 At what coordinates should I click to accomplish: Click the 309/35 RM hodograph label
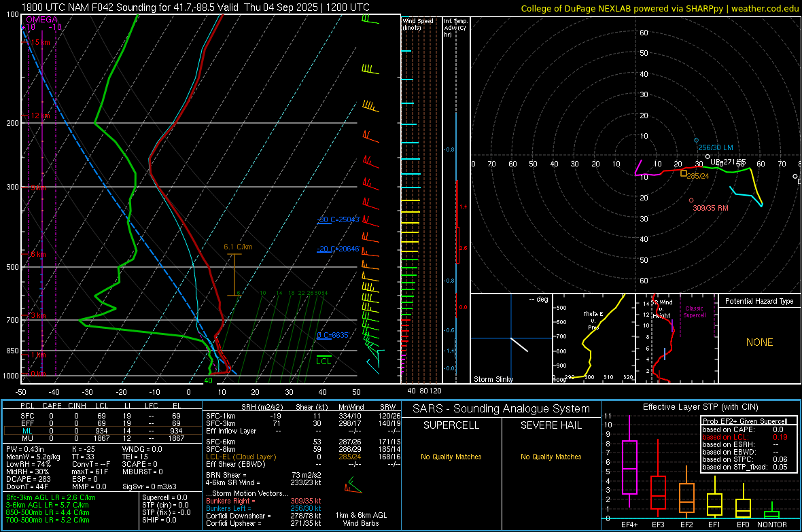coord(710,208)
